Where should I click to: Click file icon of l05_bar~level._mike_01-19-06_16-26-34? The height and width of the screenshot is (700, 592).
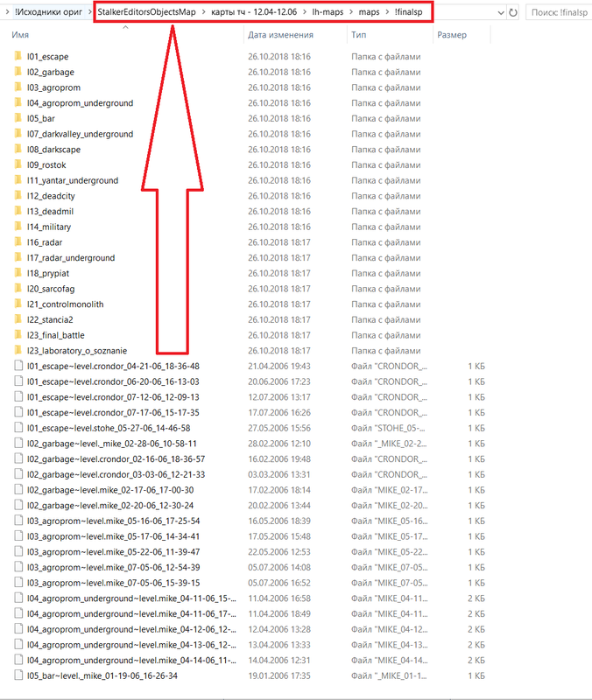(x=18, y=675)
